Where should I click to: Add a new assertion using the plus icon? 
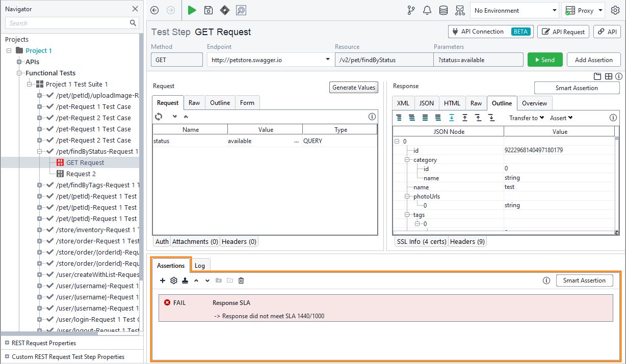click(163, 281)
